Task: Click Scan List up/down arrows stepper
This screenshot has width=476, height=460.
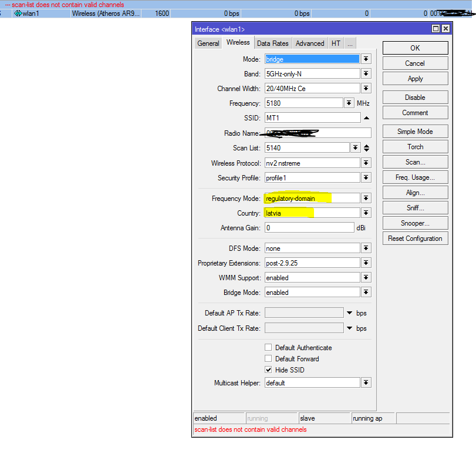Action: (x=366, y=147)
